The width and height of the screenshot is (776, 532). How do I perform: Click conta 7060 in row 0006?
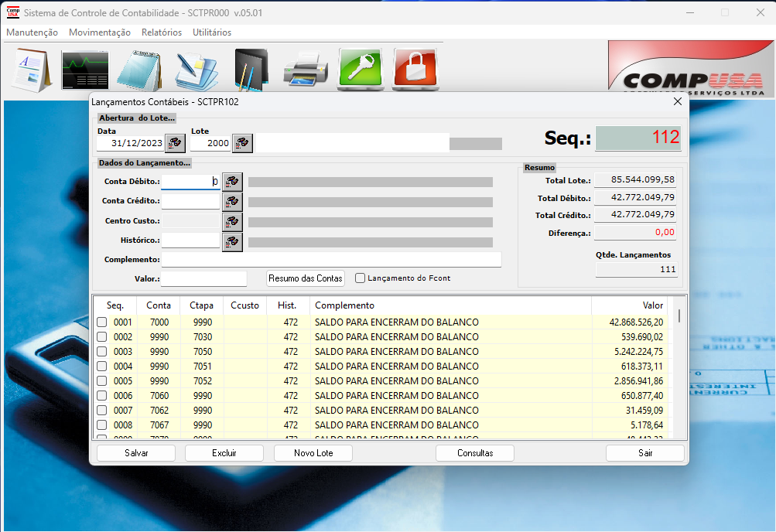coord(159,396)
